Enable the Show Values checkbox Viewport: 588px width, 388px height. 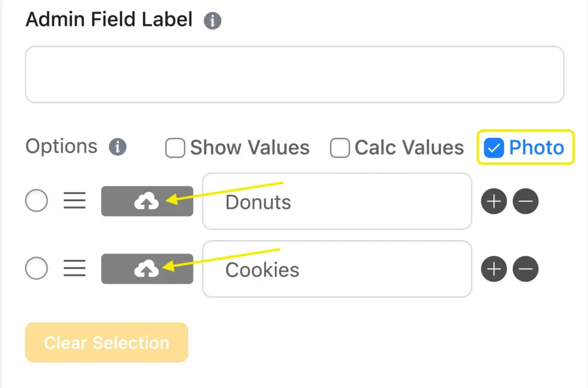click(x=175, y=148)
